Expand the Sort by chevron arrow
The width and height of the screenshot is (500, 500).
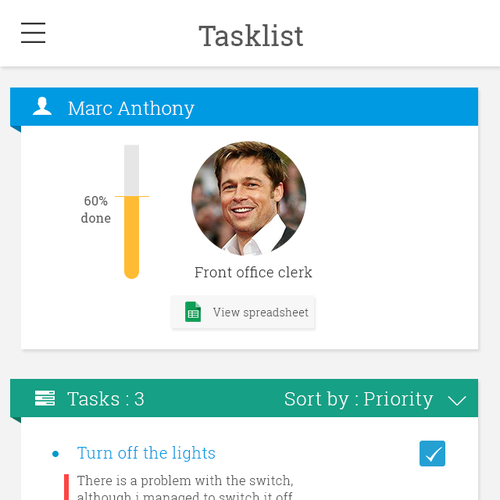[457, 400]
